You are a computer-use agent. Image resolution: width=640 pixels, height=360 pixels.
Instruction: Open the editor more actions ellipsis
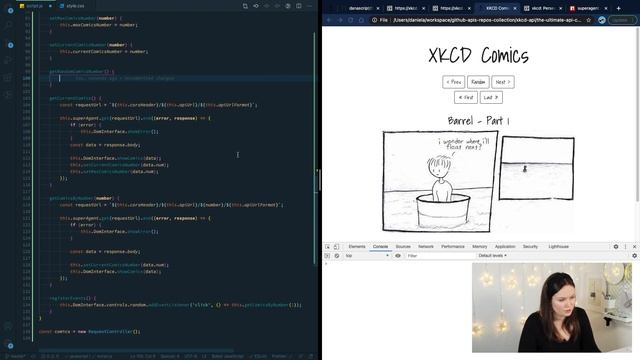(309, 6)
